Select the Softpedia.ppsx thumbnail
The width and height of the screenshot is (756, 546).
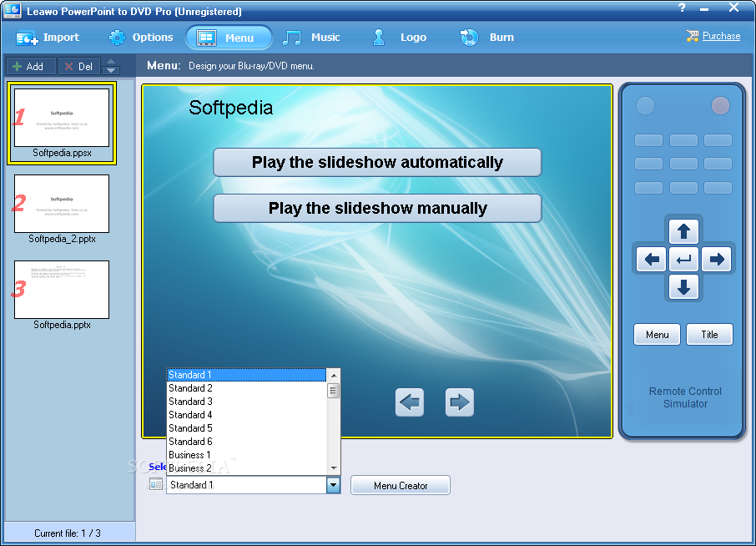click(x=62, y=123)
